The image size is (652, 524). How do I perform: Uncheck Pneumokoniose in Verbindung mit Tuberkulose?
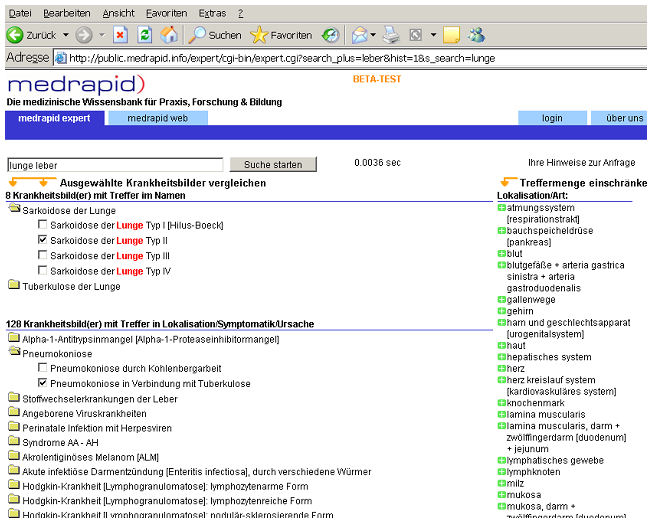click(42, 382)
